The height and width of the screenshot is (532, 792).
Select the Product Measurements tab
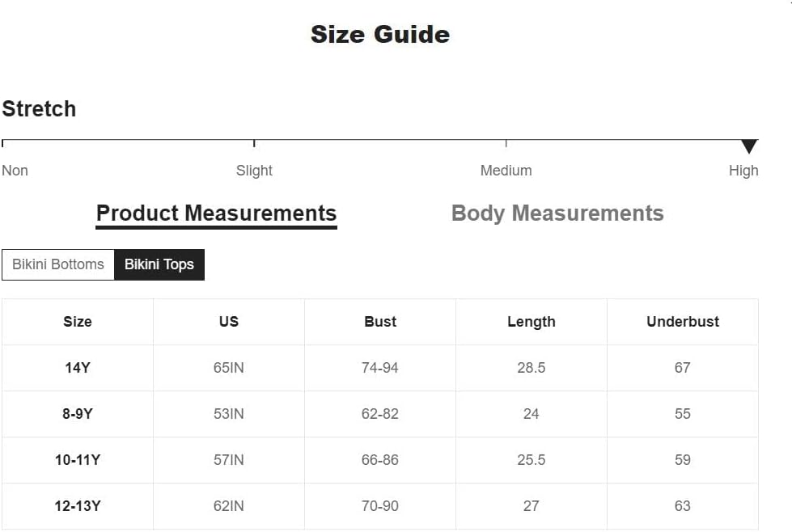coord(216,214)
